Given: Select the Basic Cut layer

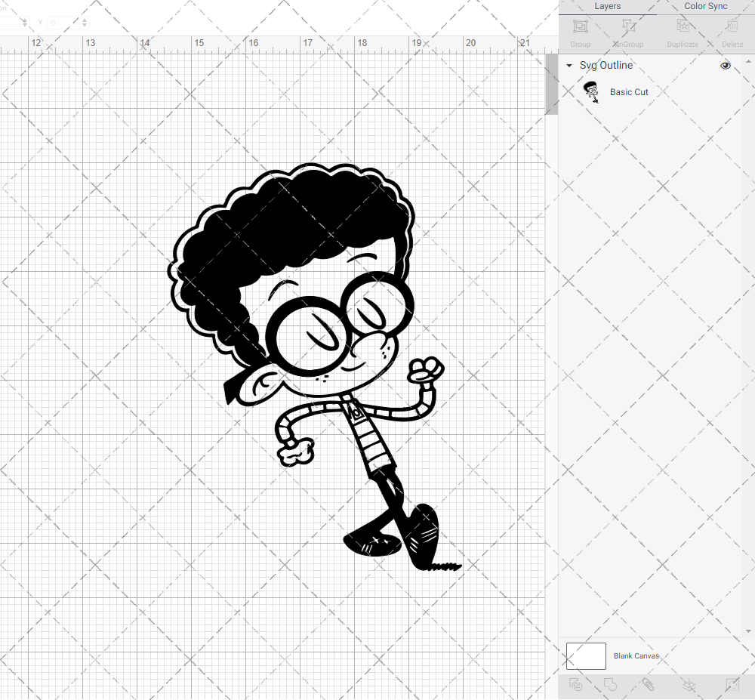Looking at the screenshot, I should [x=629, y=91].
